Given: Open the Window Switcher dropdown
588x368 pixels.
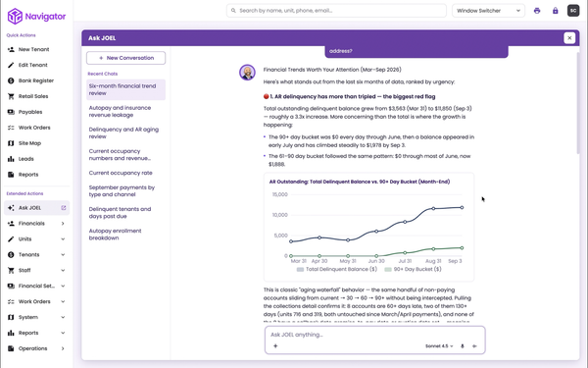Looking at the screenshot, I should click(488, 11).
